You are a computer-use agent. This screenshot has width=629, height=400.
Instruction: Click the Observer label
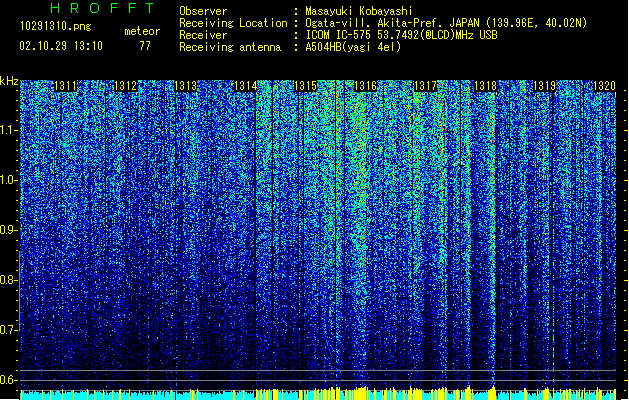tap(203, 11)
